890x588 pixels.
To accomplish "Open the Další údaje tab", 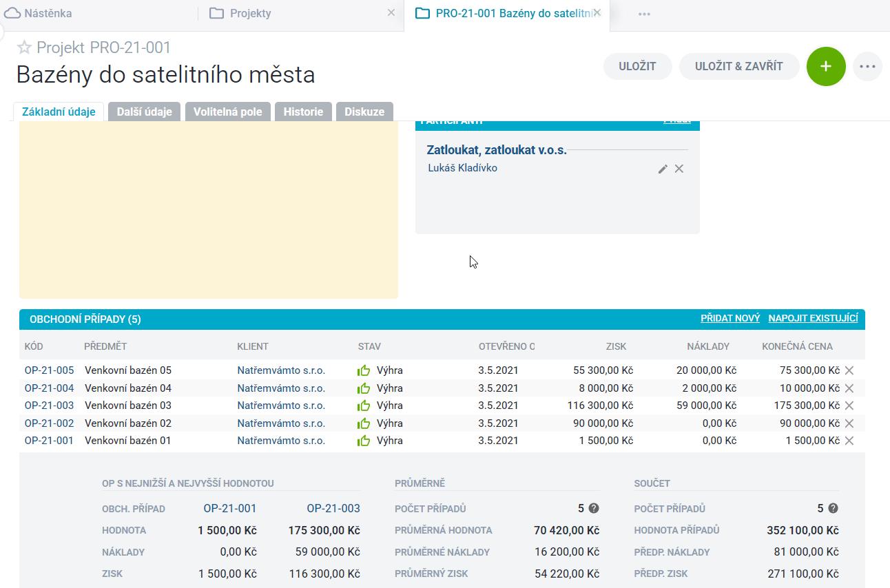I will coord(145,112).
